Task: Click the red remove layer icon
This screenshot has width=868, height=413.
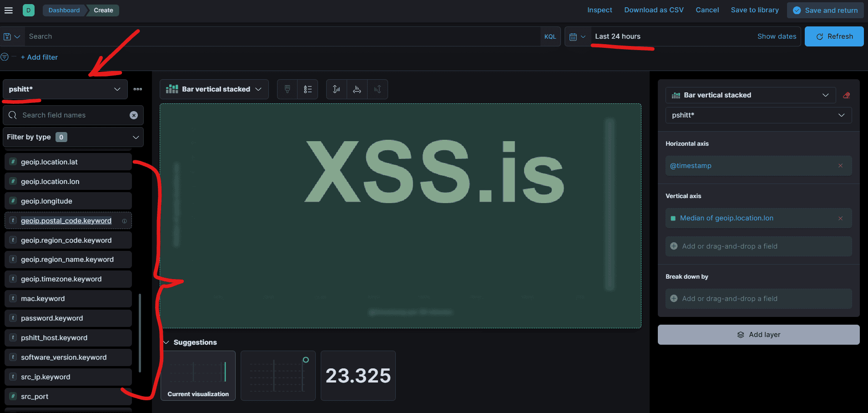Action: pyautogui.click(x=847, y=95)
